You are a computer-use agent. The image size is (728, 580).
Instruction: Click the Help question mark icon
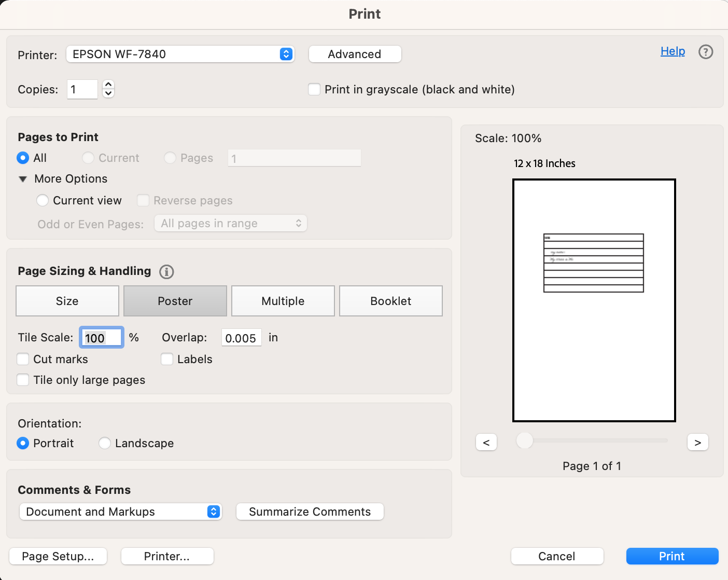click(706, 52)
